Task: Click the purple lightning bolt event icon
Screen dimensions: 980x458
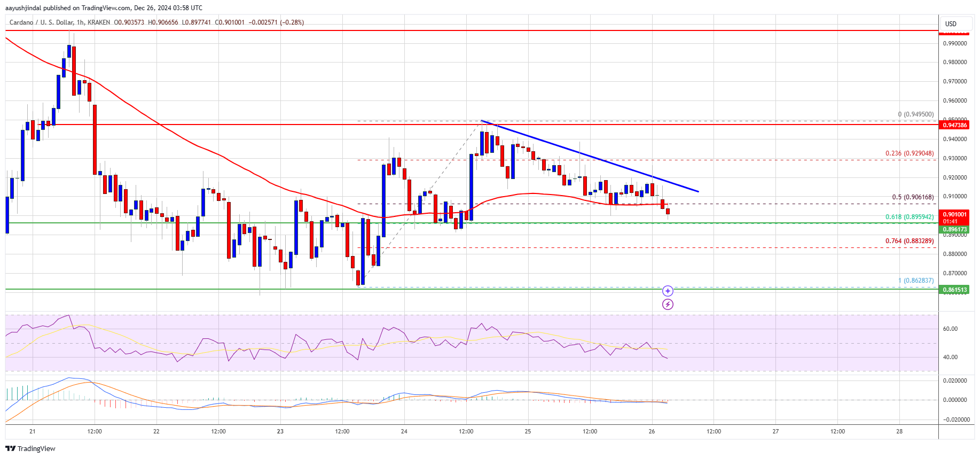Action: tap(668, 305)
